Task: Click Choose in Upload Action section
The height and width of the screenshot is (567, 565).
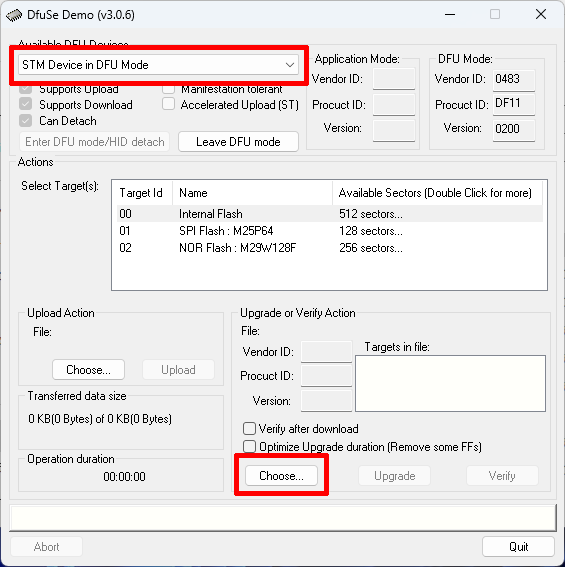Action: [x=89, y=370]
